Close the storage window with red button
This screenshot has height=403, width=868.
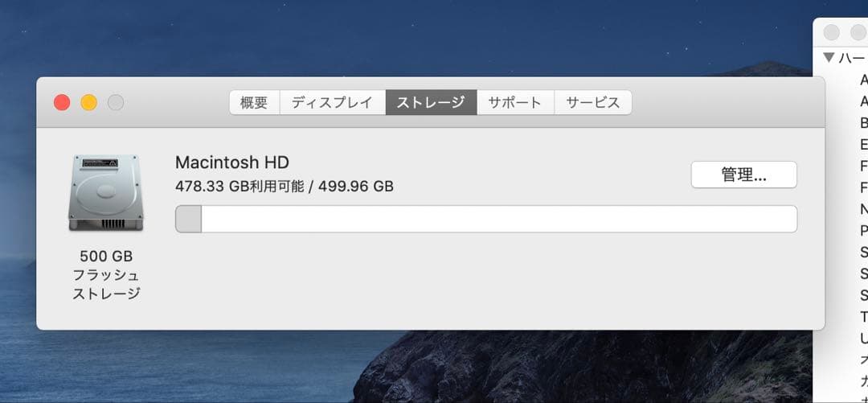[x=62, y=102]
